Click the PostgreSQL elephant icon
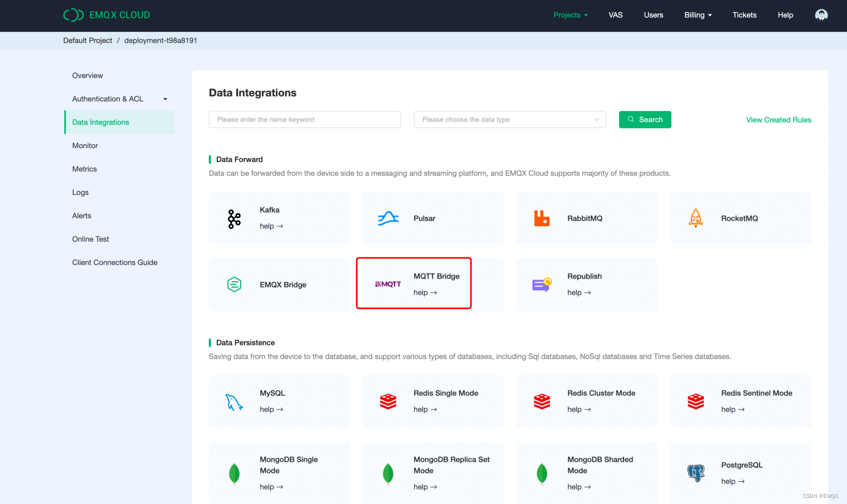Viewport: 847px width, 504px height. point(695,473)
